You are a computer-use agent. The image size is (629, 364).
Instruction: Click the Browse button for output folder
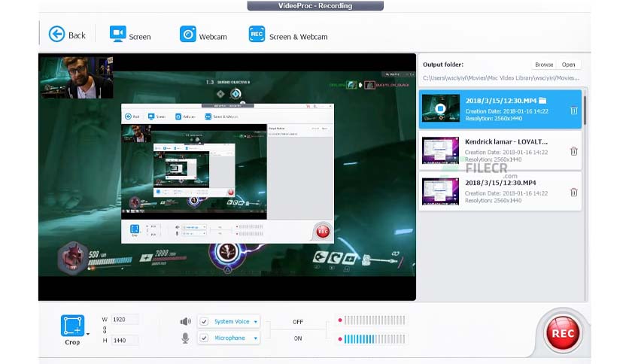pyautogui.click(x=544, y=65)
